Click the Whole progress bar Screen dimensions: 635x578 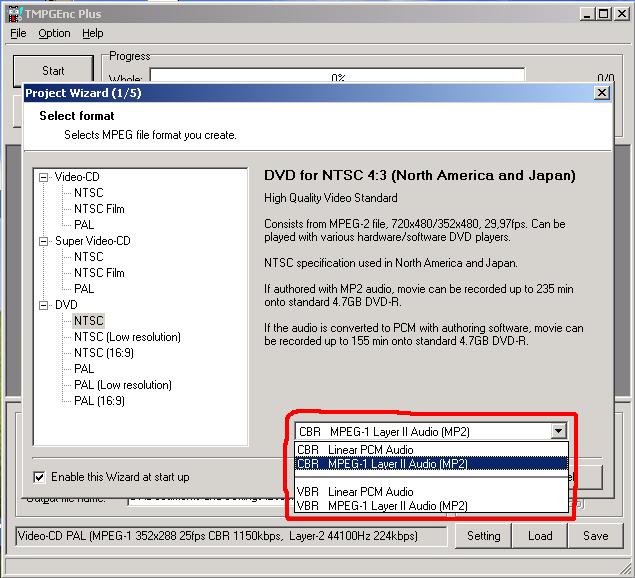pyautogui.click(x=337, y=76)
